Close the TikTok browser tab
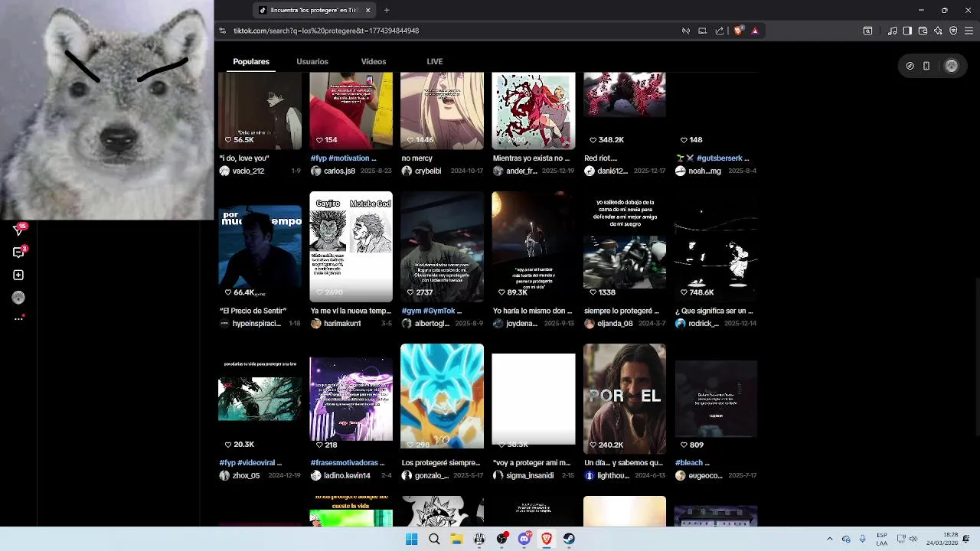This screenshot has height=551, width=980. point(367,10)
